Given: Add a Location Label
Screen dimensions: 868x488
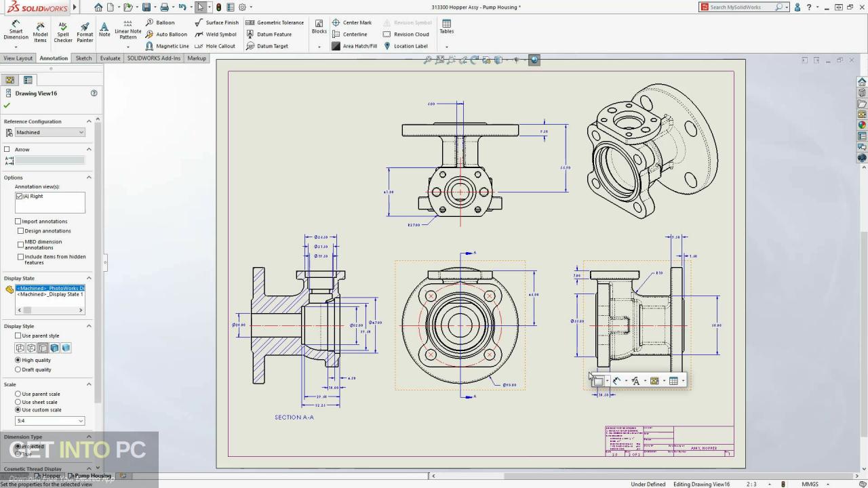Looking at the screenshot, I should (x=406, y=46).
